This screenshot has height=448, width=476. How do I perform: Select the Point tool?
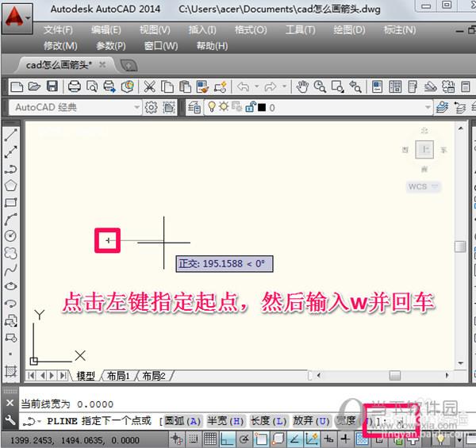pyautogui.click(x=10, y=354)
